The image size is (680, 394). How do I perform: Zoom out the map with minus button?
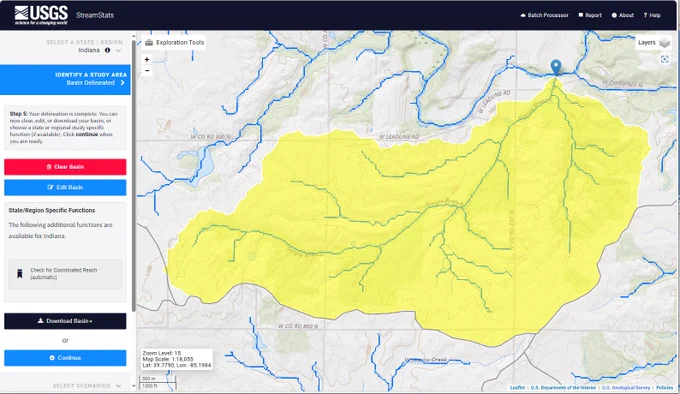click(x=147, y=70)
